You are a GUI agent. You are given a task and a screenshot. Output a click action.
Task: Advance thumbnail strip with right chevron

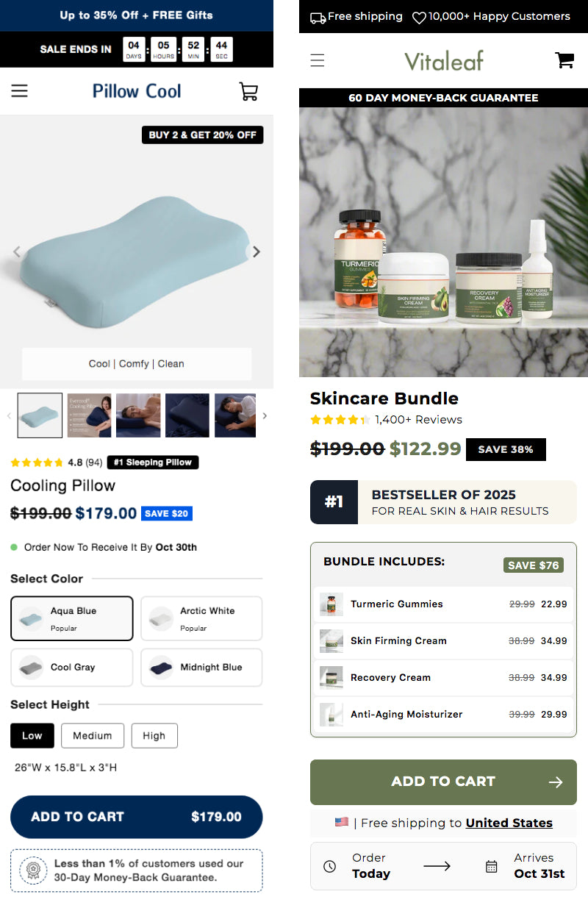tap(265, 415)
